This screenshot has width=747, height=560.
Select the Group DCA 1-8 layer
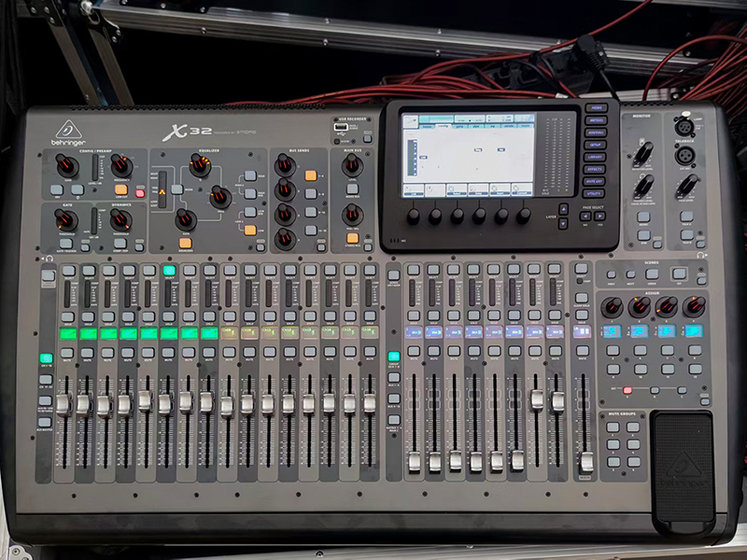[393, 356]
